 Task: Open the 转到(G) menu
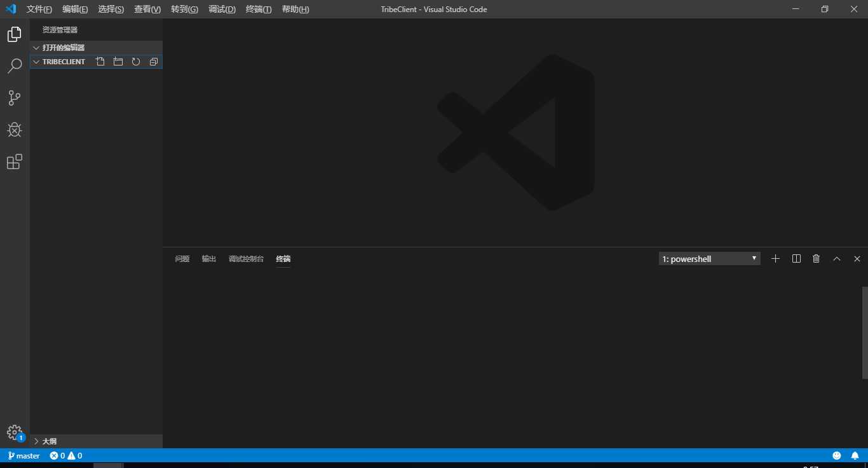click(184, 10)
